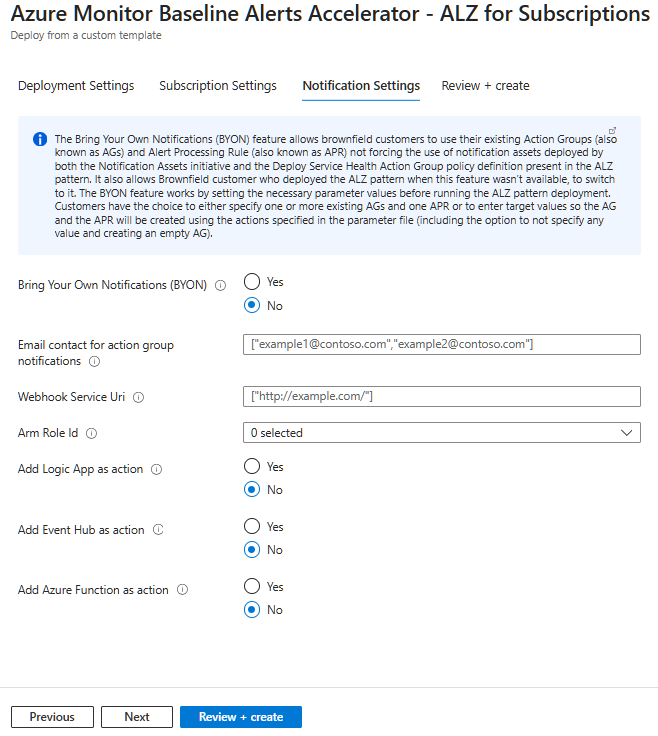Image resolution: width=658 pixels, height=736 pixels.
Task: Select Yes for Bring Your Own Notifications
Action: tap(252, 282)
